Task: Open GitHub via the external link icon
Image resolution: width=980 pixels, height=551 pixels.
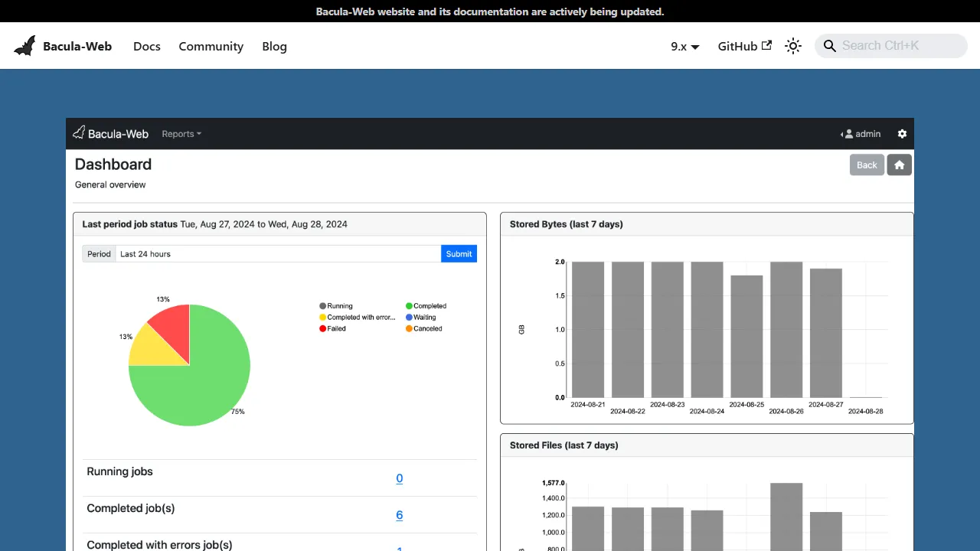Action: 766,45
